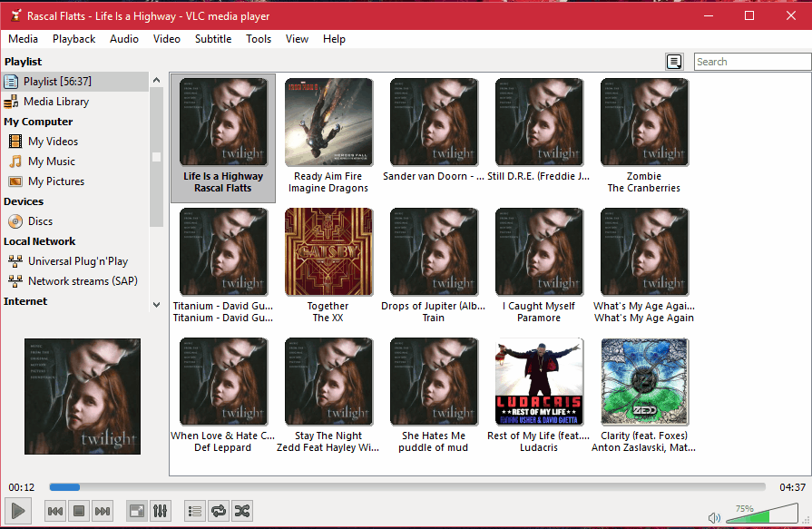Open the Video menu
This screenshot has width=812, height=529.
167,39
